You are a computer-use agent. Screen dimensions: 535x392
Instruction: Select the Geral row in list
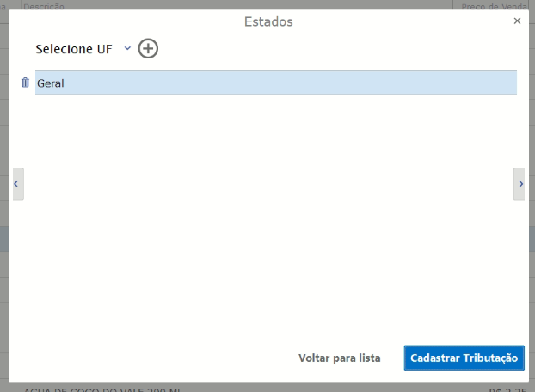pos(275,83)
